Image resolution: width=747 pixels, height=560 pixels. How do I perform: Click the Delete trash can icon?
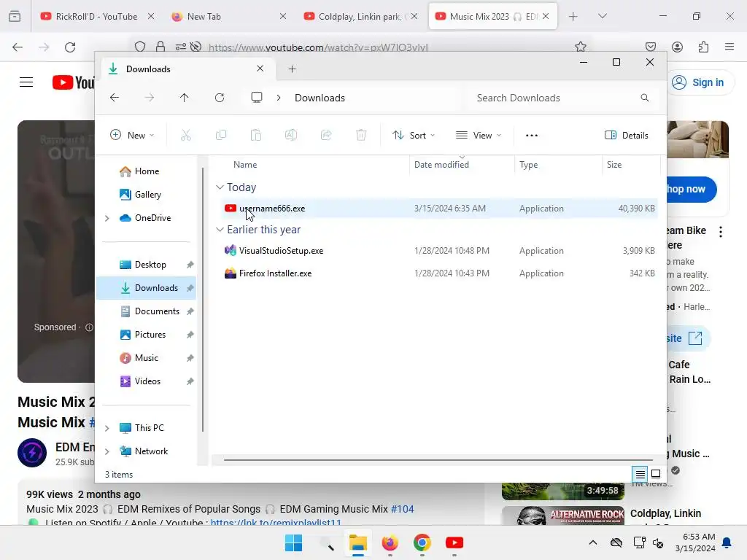[x=361, y=135]
